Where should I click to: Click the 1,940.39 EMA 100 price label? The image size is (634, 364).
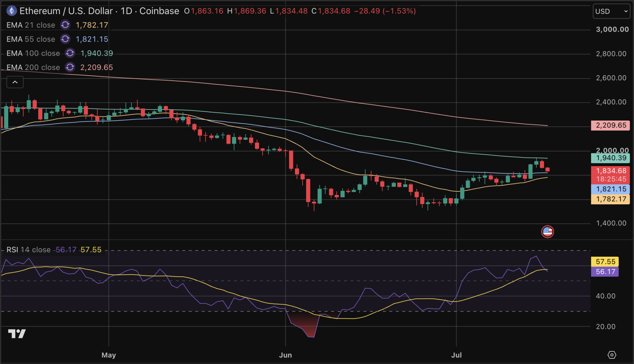pos(610,158)
